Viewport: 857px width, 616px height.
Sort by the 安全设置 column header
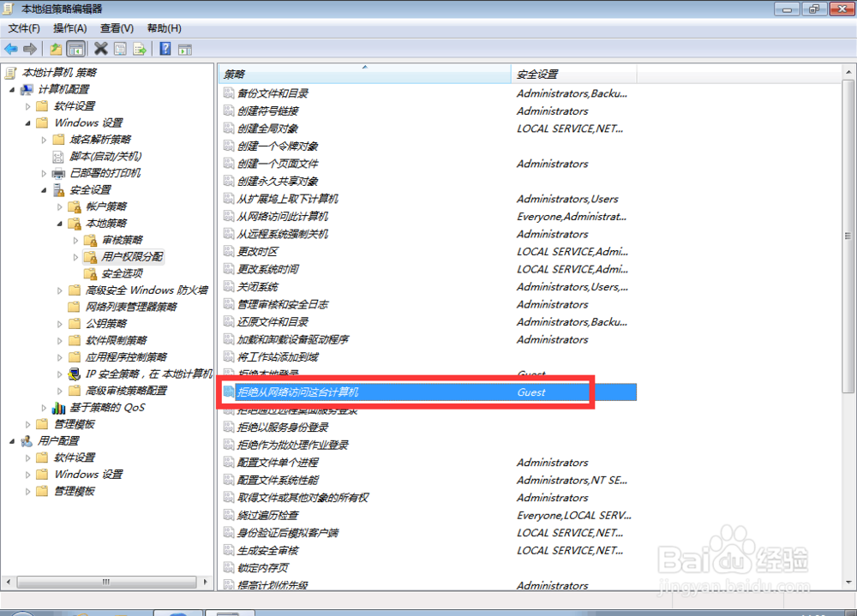[574, 74]
